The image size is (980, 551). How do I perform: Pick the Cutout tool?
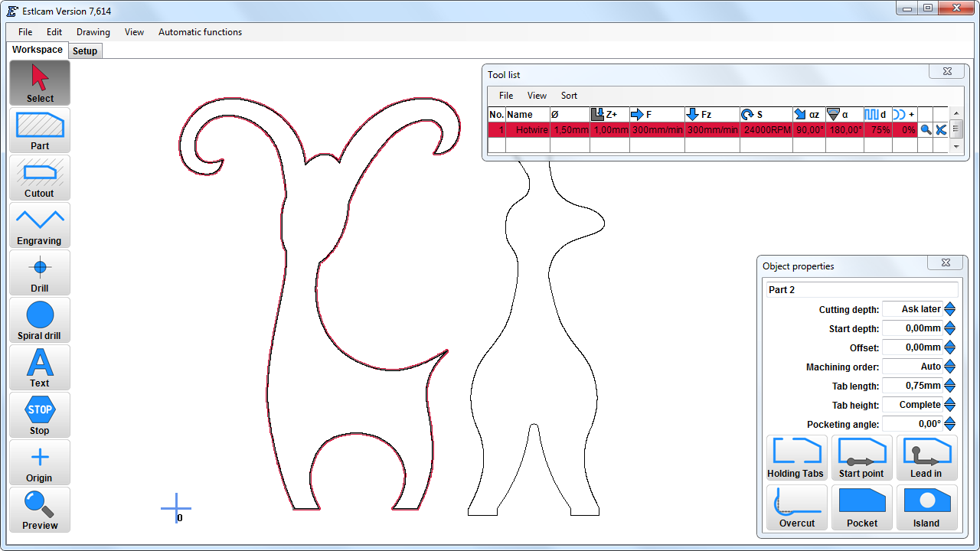[40, 178]
